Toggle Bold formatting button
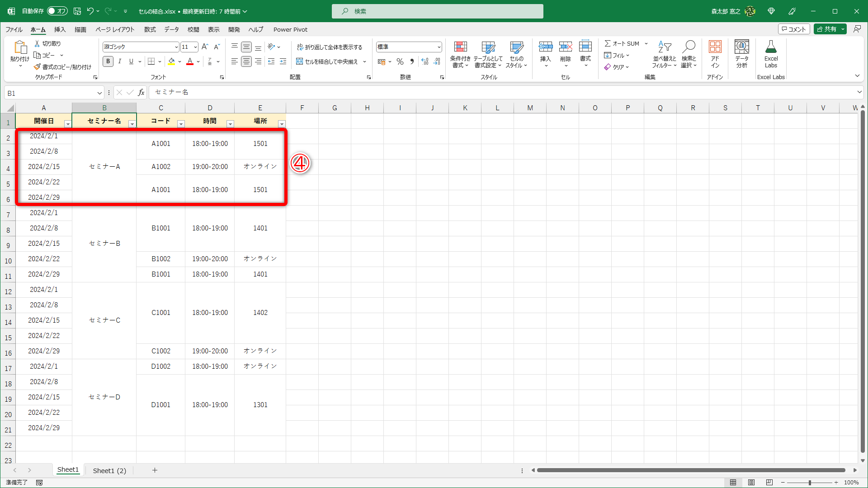Screen dimensions: 868x488 [x=108, y=61]
